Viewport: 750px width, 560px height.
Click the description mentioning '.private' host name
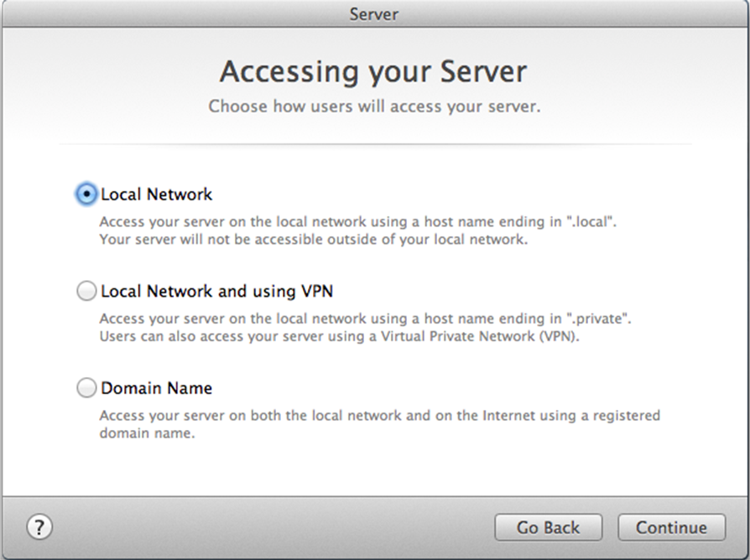pos(366,319)
